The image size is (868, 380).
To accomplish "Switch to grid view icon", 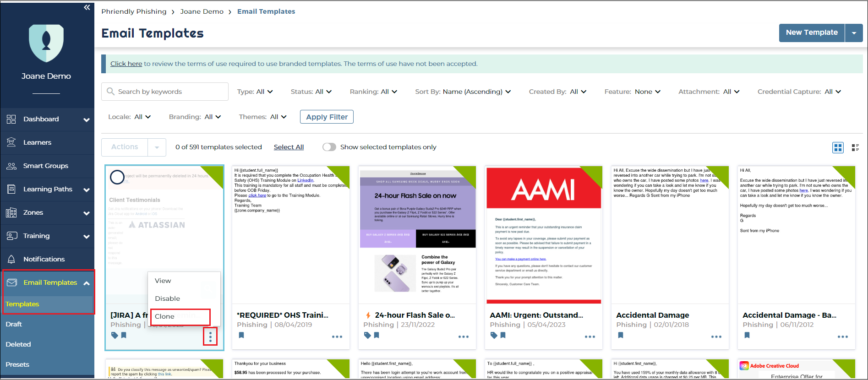I will pyautogui.click(x=838, y=147).
